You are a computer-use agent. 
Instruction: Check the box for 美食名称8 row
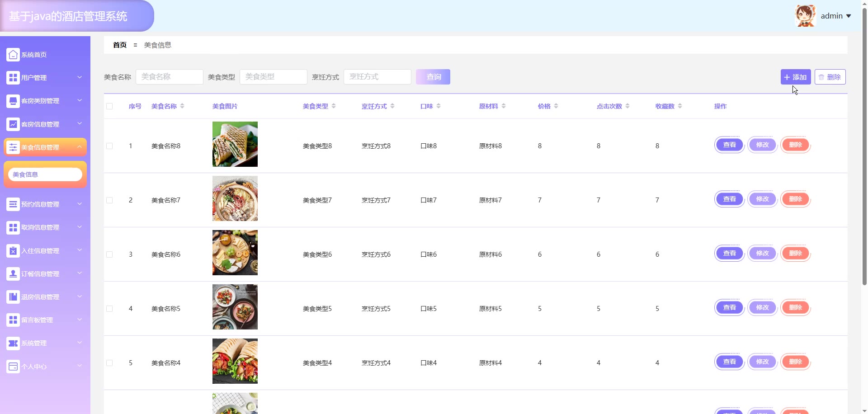click(109, 146)
